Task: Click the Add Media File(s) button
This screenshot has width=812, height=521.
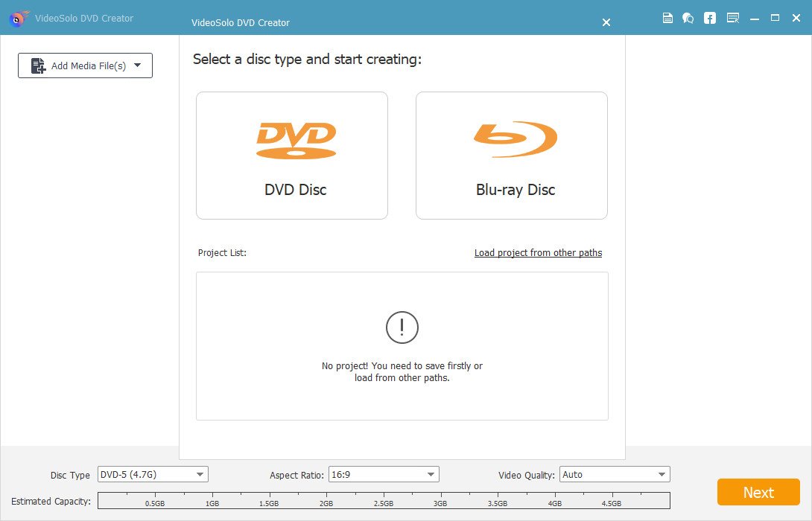Action: [x=85, y=65]
